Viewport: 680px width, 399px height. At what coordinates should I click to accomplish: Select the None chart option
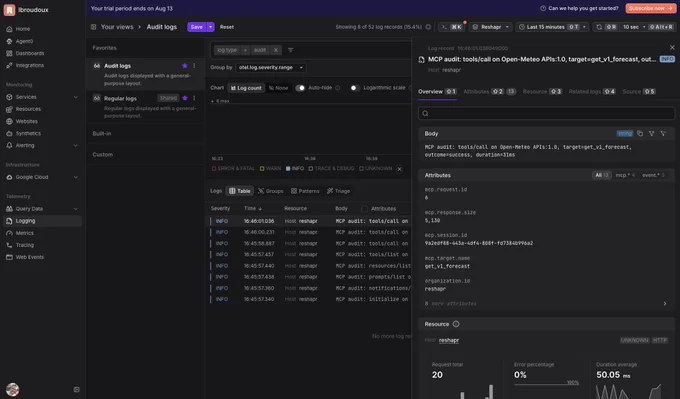click(278, 88)
